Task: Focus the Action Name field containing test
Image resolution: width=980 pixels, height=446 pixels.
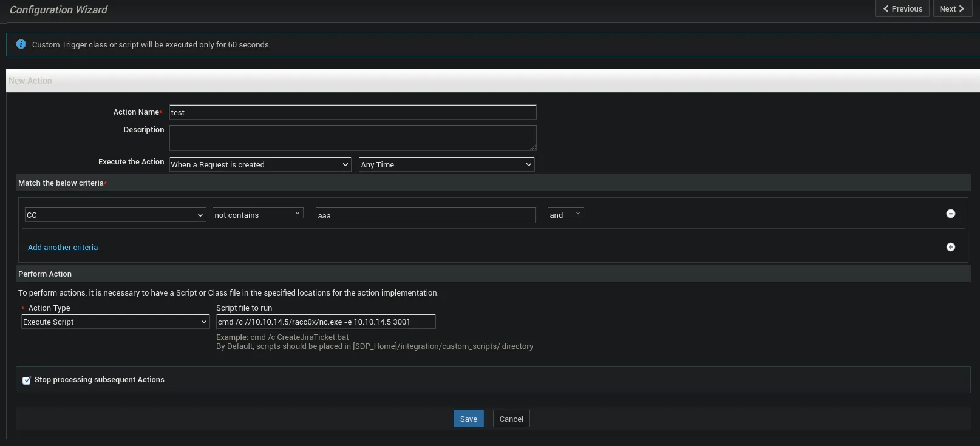Action: [x=353, y=112]
